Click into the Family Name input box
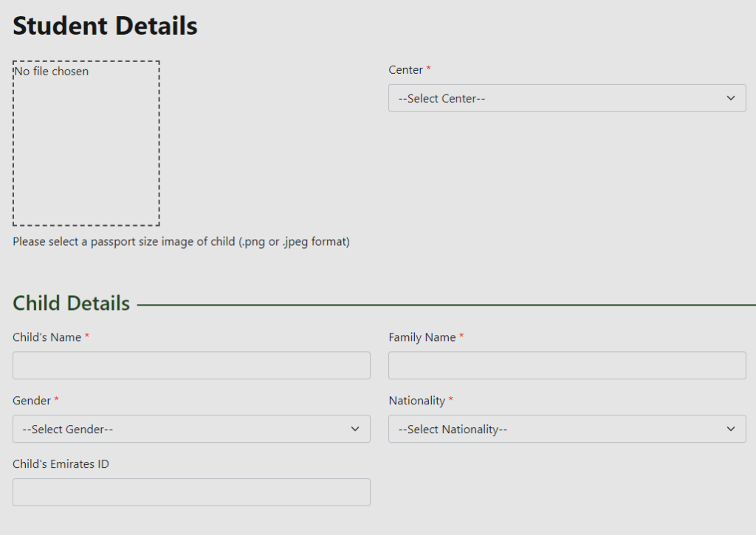Screen dimensions: 756x535 tap(567, 365)
